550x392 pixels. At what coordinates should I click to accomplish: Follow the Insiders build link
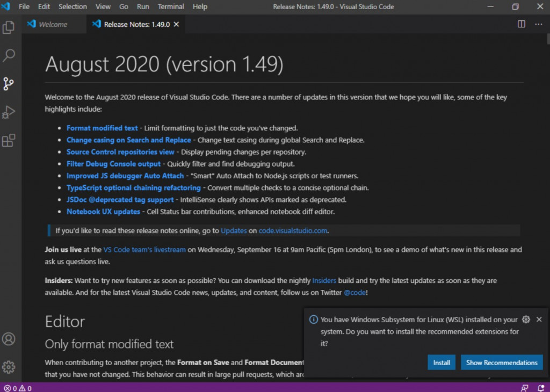324,280
